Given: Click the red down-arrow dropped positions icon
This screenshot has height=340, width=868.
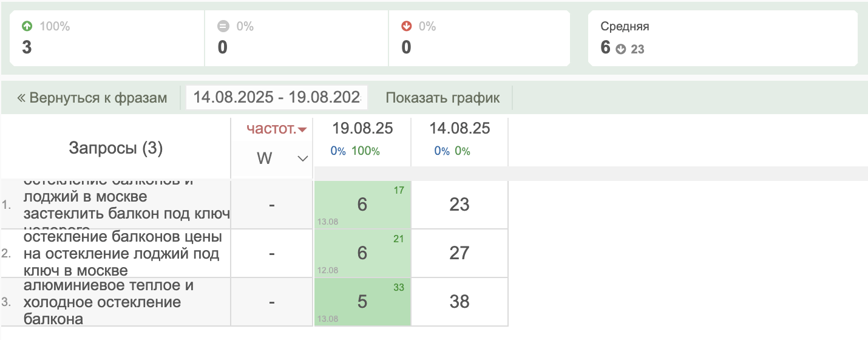Looking at the screenshot, I should click(x=407, y=26).
